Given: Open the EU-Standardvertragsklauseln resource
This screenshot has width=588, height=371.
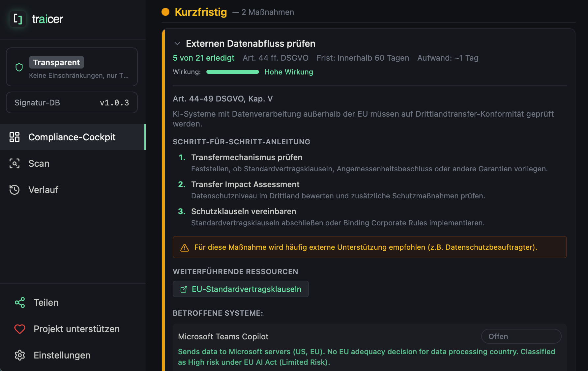Looking at the screenshot, I should point(241,289).
